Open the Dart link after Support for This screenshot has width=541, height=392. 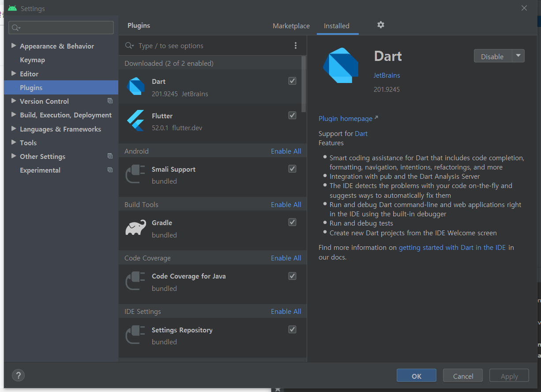point(361,133)
